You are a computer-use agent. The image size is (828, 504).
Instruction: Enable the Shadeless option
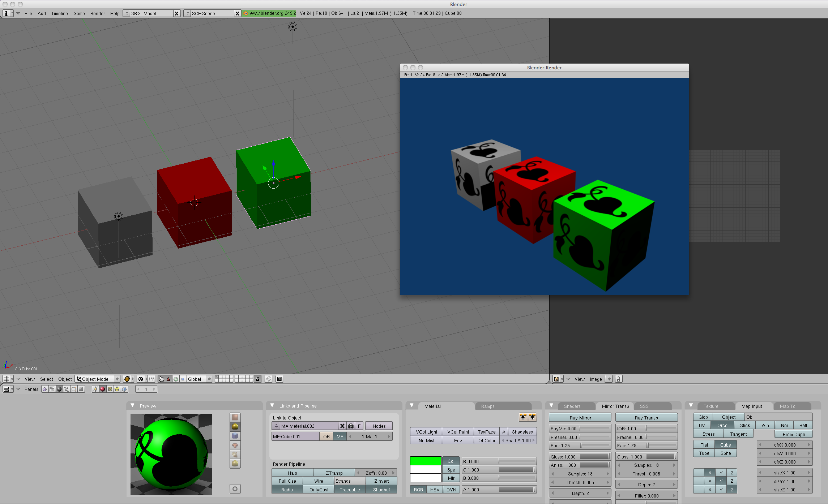522,432
